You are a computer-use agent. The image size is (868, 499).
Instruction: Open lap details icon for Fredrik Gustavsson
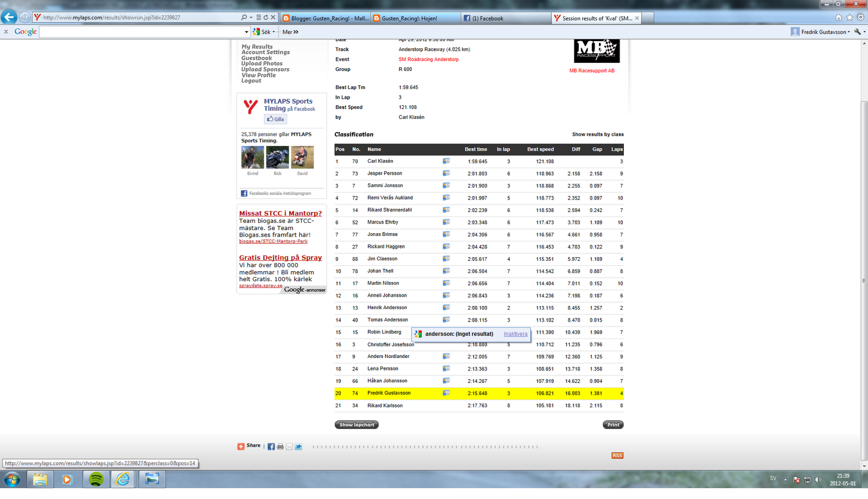(x=446, y=393)
